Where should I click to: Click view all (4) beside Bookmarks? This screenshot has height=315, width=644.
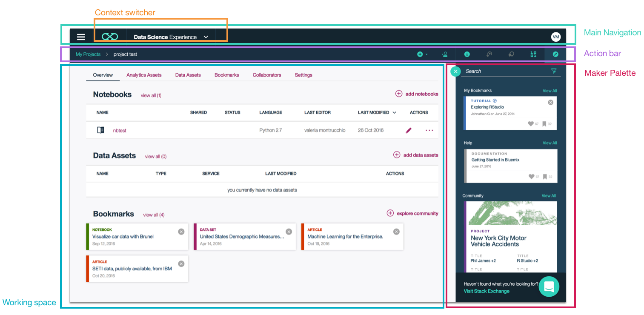(x=154, y=215)
